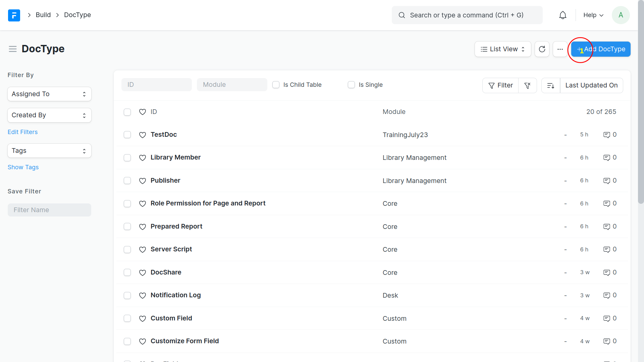This screenshot has height=362, width=644.
Task: Clear all filters with crossed funnel icon
Action: pos(527,85)
